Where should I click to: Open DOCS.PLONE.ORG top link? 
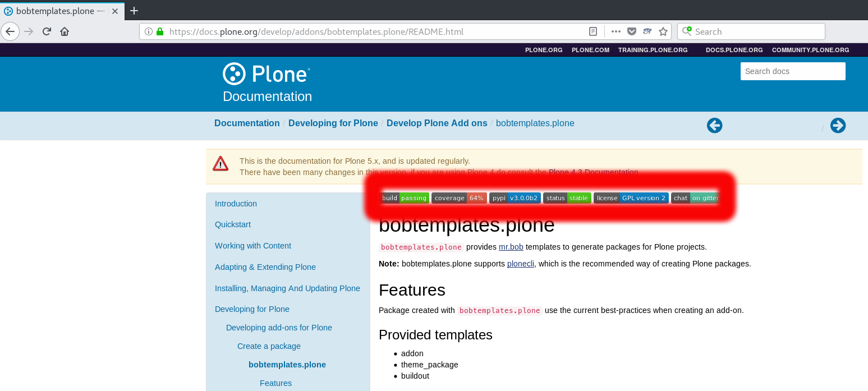[734, 50]
